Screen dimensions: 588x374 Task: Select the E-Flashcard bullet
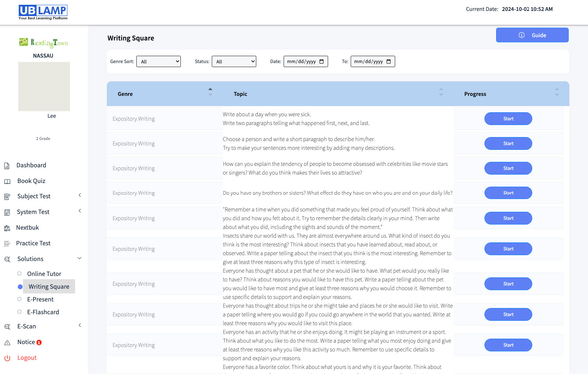[19, 312]
